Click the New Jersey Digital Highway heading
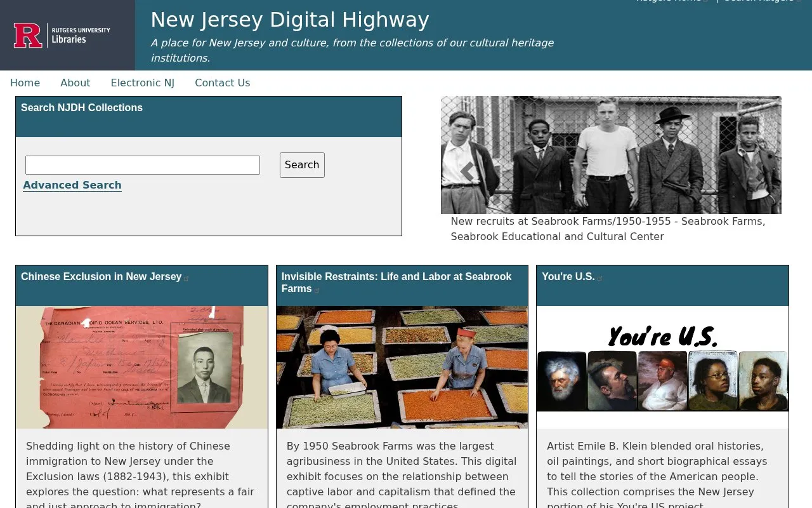The image size is (812, 508). [x=290, y=20]
